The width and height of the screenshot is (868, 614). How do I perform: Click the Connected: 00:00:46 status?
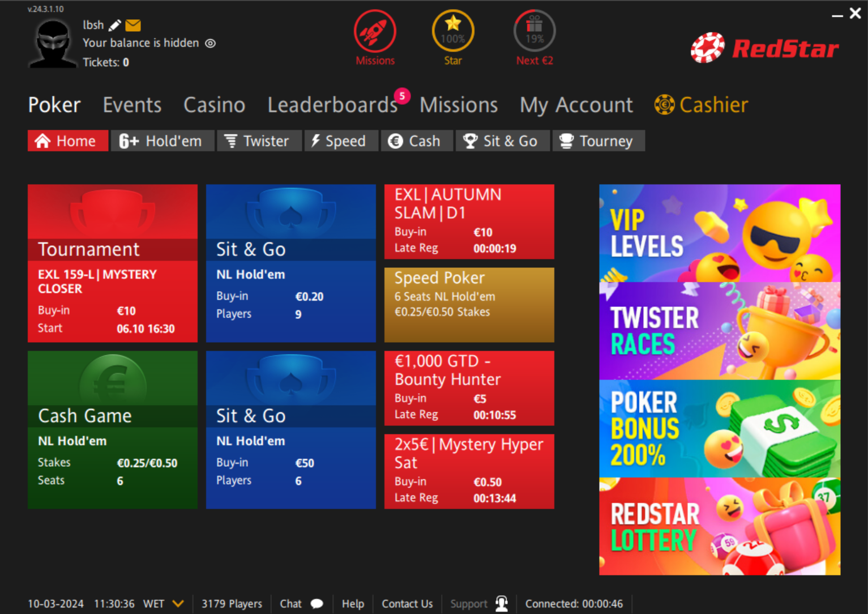click(574, 604)
